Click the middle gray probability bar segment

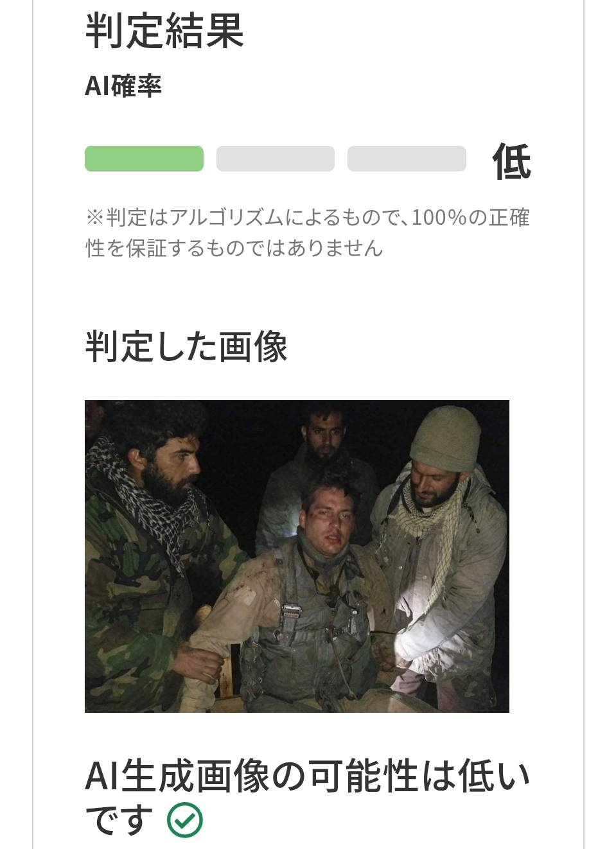click(x=276, y=159)
